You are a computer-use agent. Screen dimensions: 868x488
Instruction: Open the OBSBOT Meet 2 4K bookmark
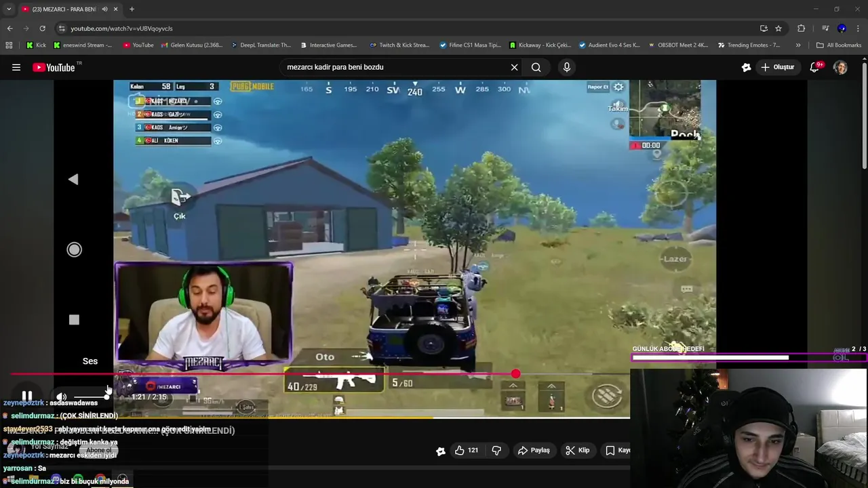coord(678,45)
